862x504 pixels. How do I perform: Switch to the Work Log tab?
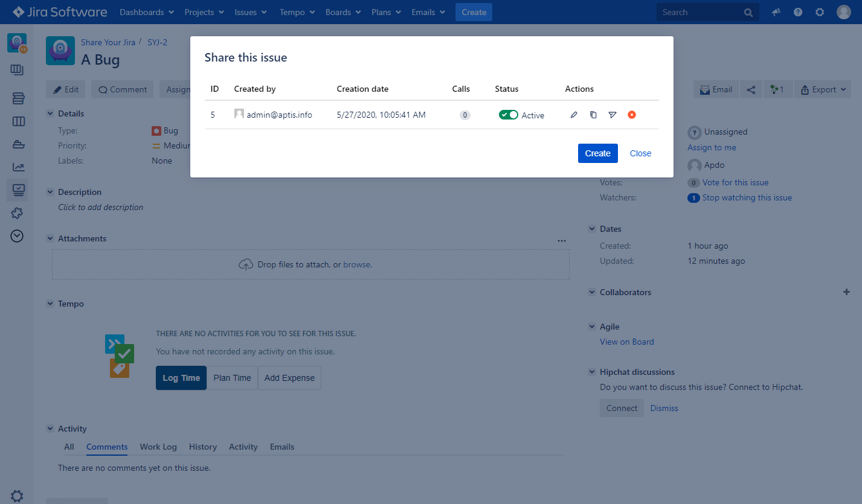coord(158,447)
